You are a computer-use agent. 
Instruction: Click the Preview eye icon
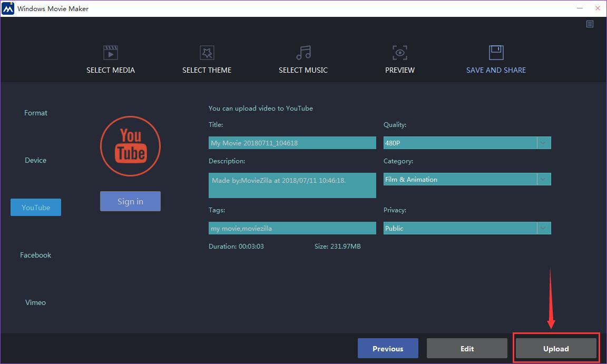click(399, 53)
